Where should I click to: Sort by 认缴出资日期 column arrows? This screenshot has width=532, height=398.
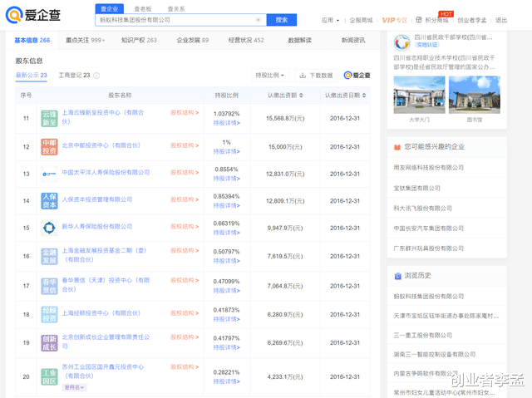[364, 96]
